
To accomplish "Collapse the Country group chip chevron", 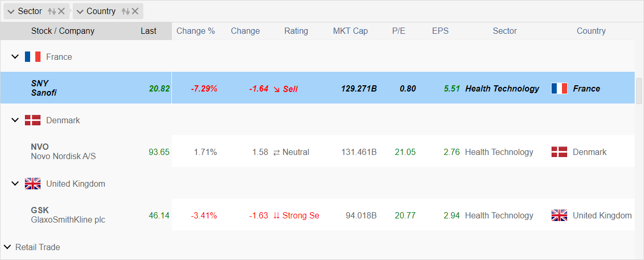I will [x=80, y=11].
